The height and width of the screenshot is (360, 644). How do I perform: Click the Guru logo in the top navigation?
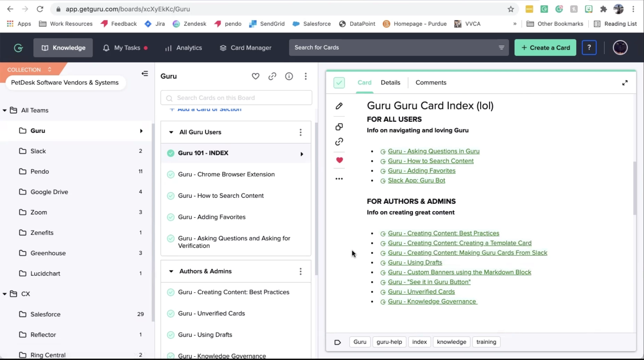[18, 48]
